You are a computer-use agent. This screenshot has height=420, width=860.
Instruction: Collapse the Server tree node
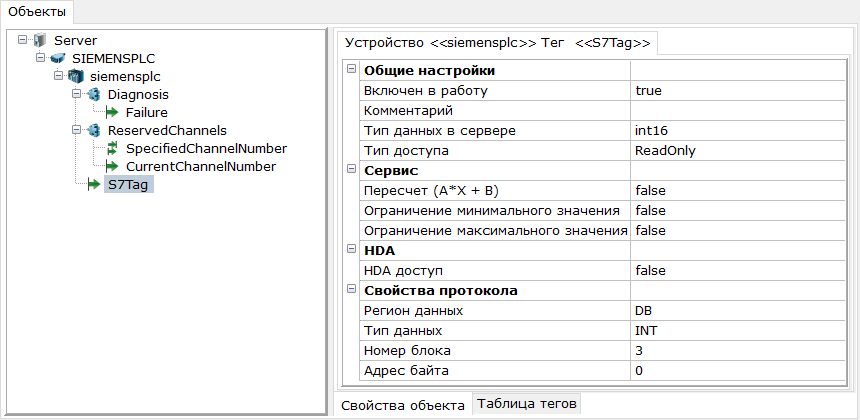(22, 39)
